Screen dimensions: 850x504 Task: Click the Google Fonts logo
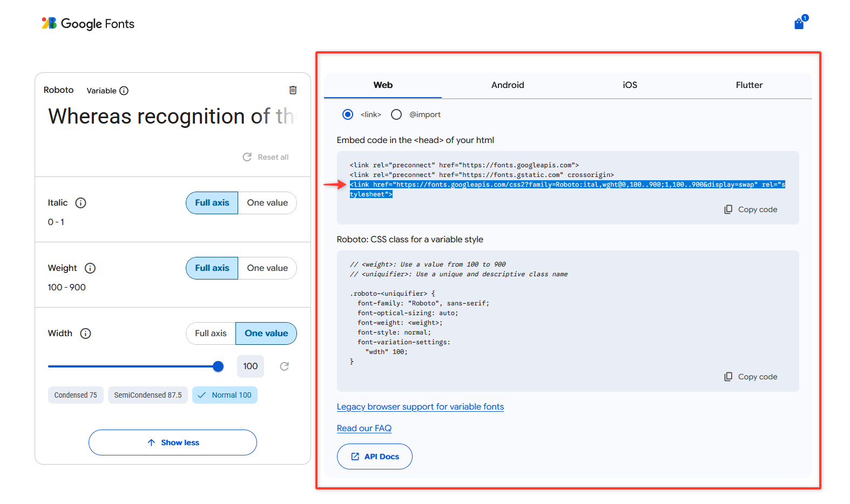[x=88, y=24]
